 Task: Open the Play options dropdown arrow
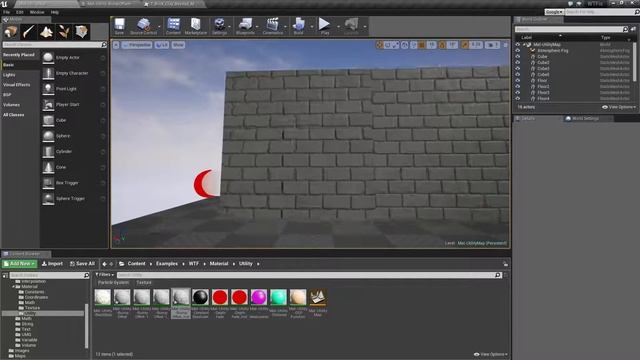pos(338,27)
